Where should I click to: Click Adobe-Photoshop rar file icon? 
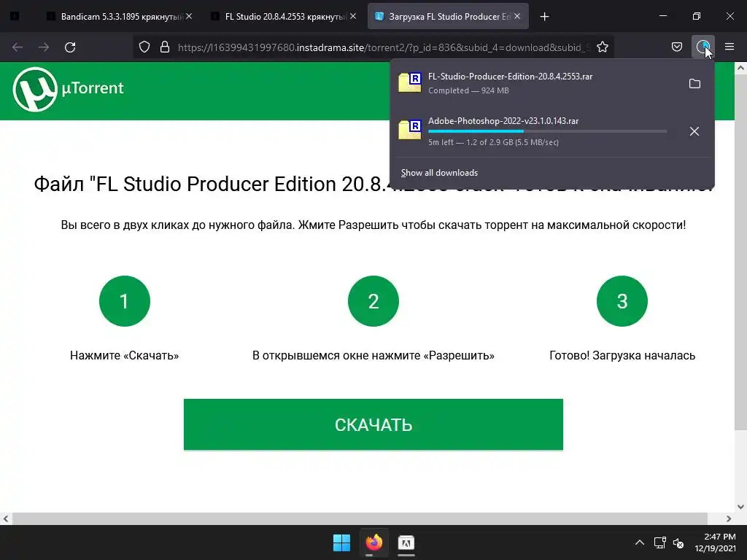pyautogui.click(x=410, y=129)
